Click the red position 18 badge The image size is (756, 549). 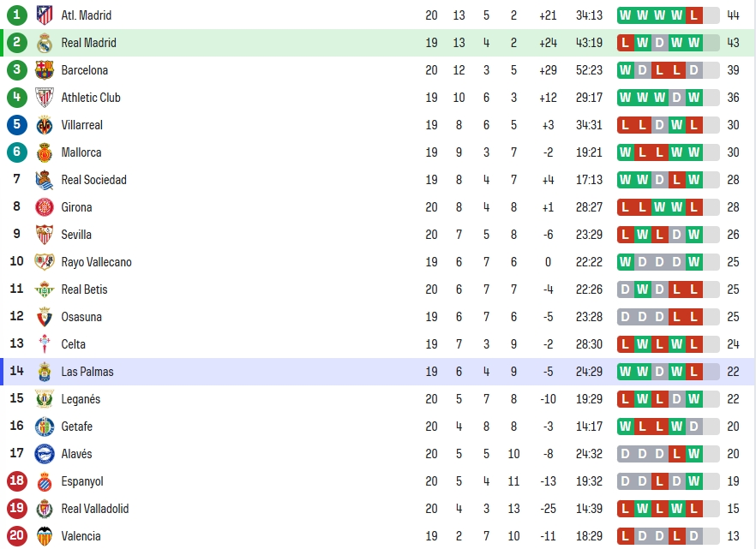17,481
